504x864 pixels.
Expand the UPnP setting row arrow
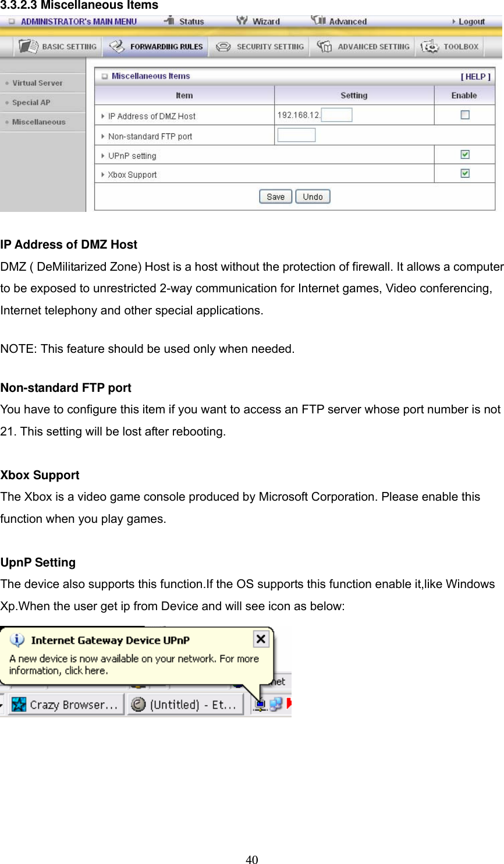pyautogui.click(x=102, y=155)
